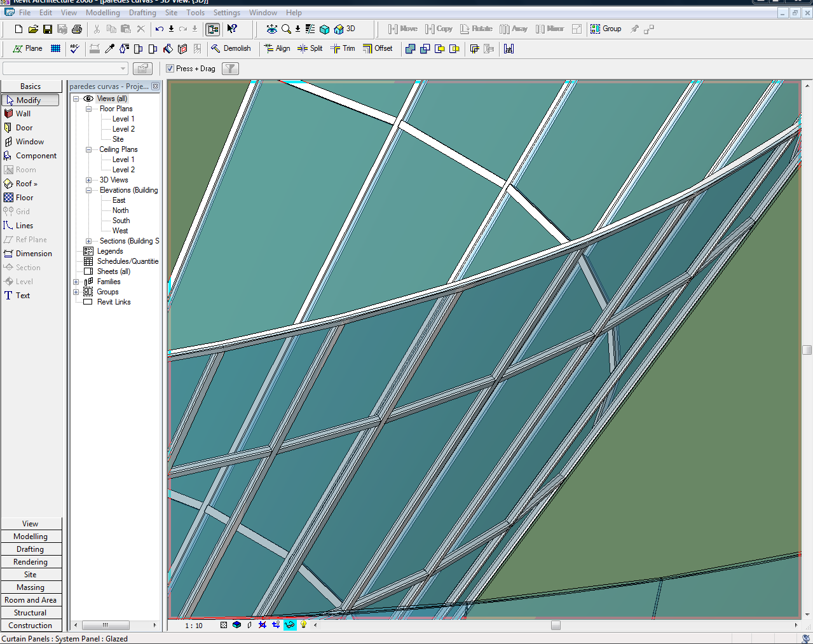Click the Work Plane tool
The width and height of the screenshot is (813, 644).
tap(28, 48)
